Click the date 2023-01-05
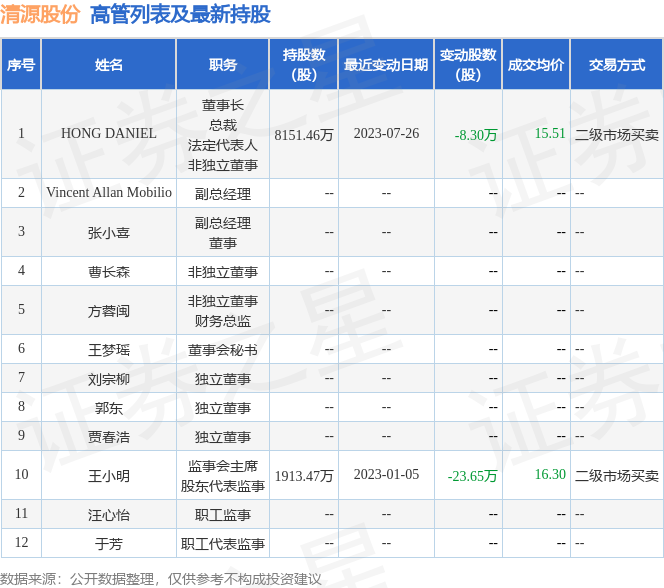 pos(386,474)
